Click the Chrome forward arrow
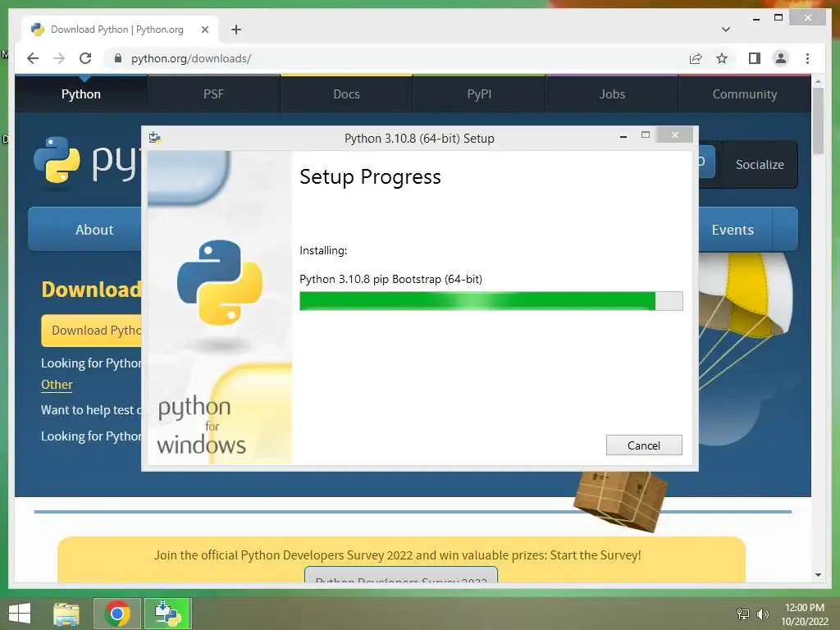The height and width of the screenshot is (630, 840). (59, 58)
